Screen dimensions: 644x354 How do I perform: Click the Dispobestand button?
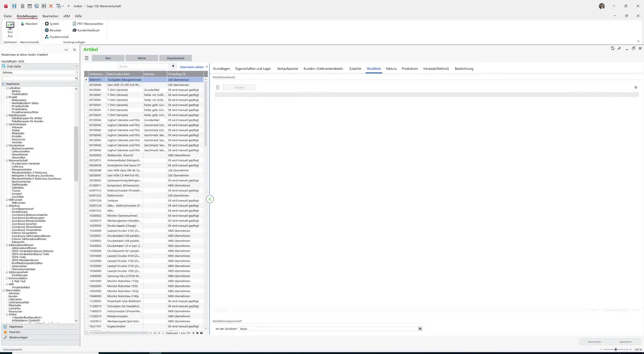pos(175,58)
